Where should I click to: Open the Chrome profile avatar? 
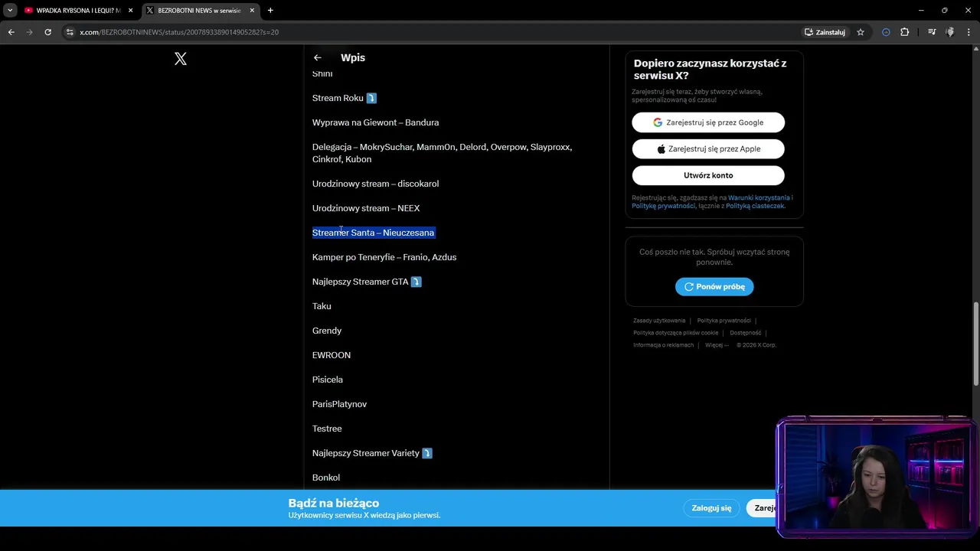pyautogui.click(x=950, y=32)
